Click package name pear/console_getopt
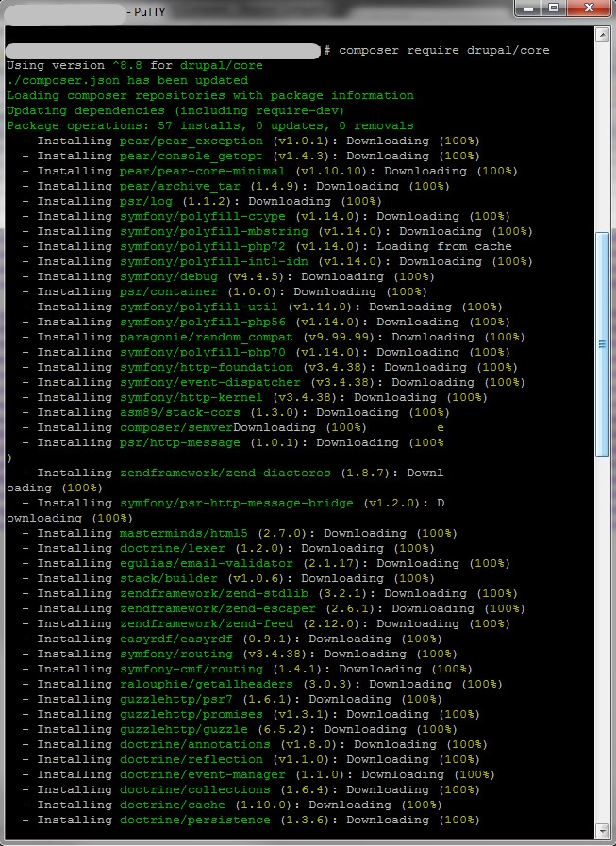This screenshot has width=616, height=846. 191,156
